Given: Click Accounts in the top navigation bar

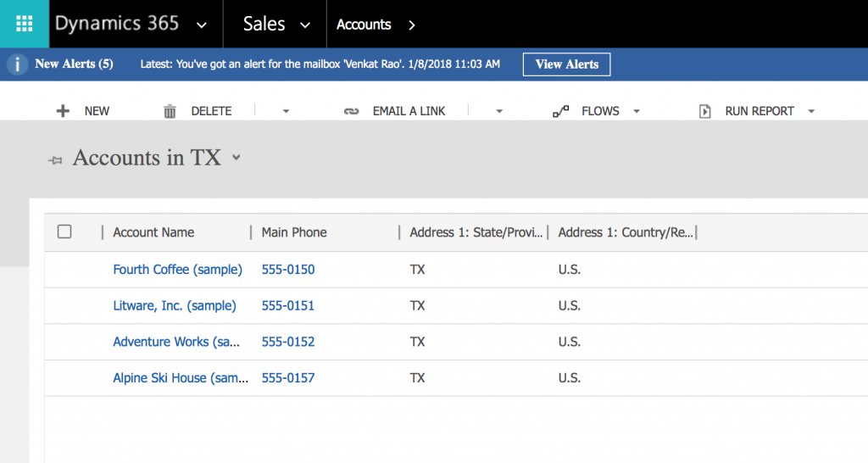Looking at the screenshot, I should 364,25.
